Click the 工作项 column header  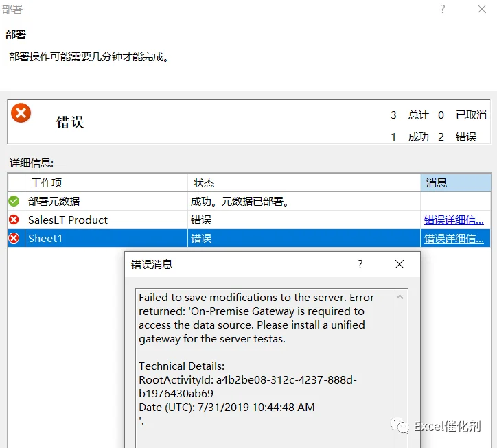[x=106, y=182]
